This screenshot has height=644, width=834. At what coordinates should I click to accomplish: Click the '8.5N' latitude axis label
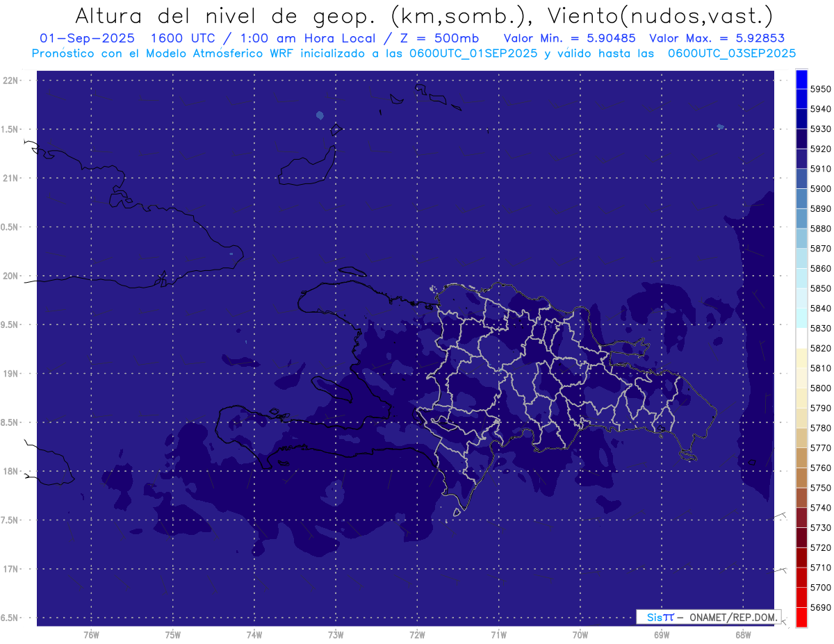[10, 422]
